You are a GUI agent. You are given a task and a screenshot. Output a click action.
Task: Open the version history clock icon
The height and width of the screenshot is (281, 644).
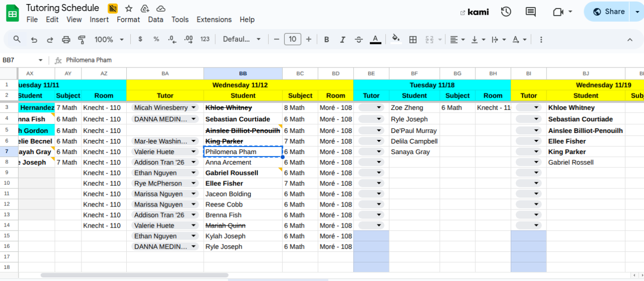click(506, 12)
